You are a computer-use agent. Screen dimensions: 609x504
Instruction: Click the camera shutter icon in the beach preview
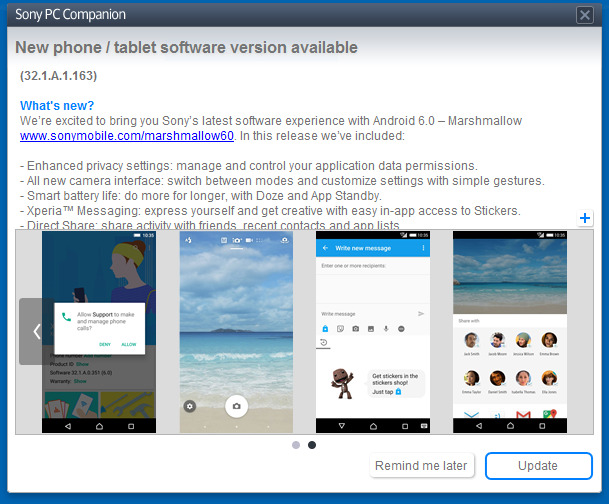pyautogui.click(x=236, y=405)
